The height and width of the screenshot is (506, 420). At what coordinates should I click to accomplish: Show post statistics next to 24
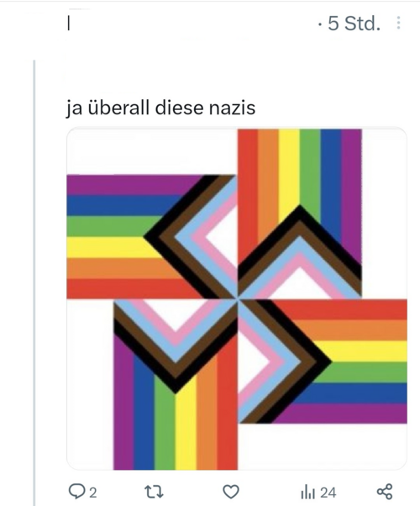point(307,493)
